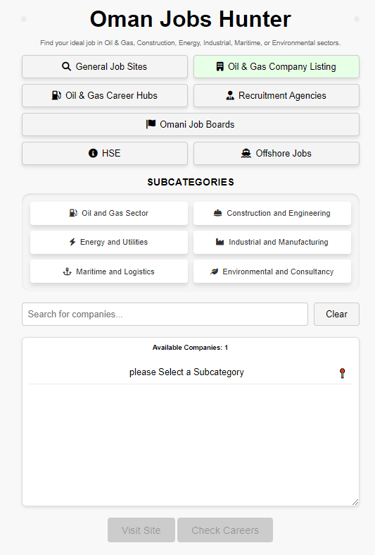375x555 pixels.
Task: Focus the Search for companies input
Action: pos(165,314)
